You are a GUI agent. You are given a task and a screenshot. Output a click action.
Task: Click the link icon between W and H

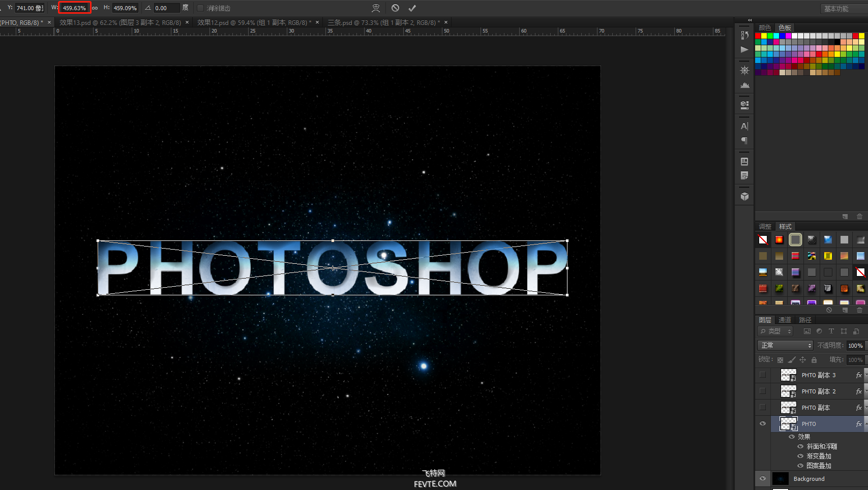click(95, 8)
